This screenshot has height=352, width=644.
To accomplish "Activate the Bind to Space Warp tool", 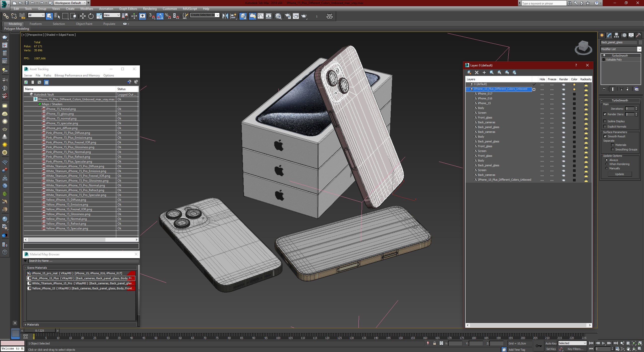I will (x=22, y=16).
